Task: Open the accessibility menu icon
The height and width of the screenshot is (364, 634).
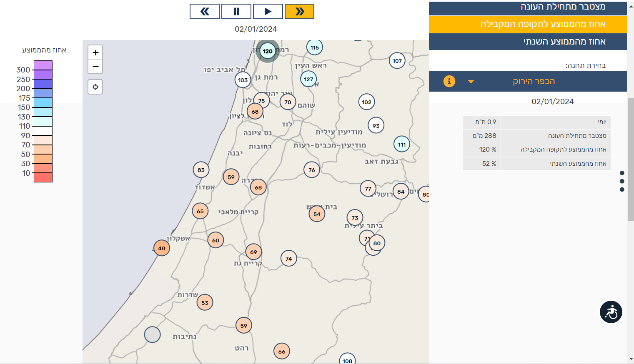Action: 611,312
